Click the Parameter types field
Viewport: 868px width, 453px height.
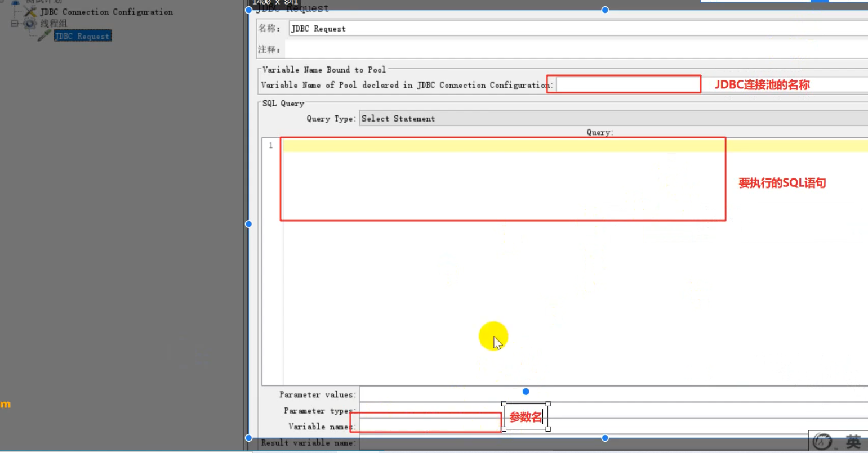point(613,410)
